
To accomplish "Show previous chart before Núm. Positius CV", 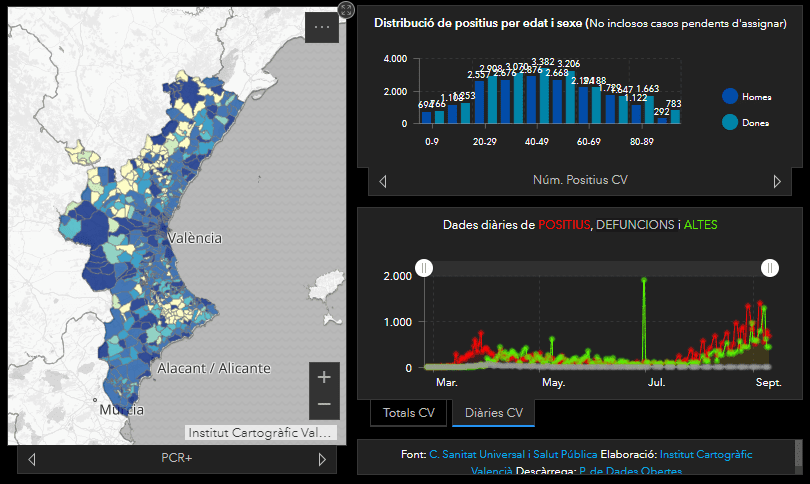I will 383,181.
